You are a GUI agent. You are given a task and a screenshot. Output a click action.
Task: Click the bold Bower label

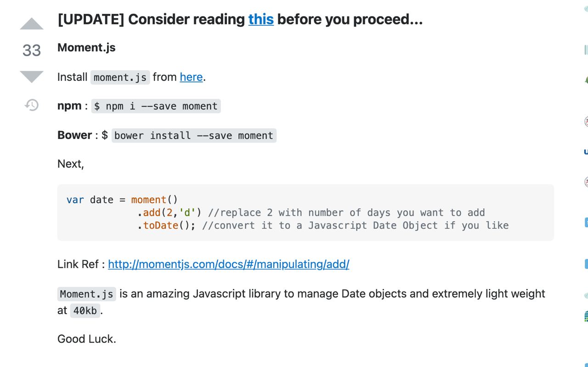[x=74, y=135]
